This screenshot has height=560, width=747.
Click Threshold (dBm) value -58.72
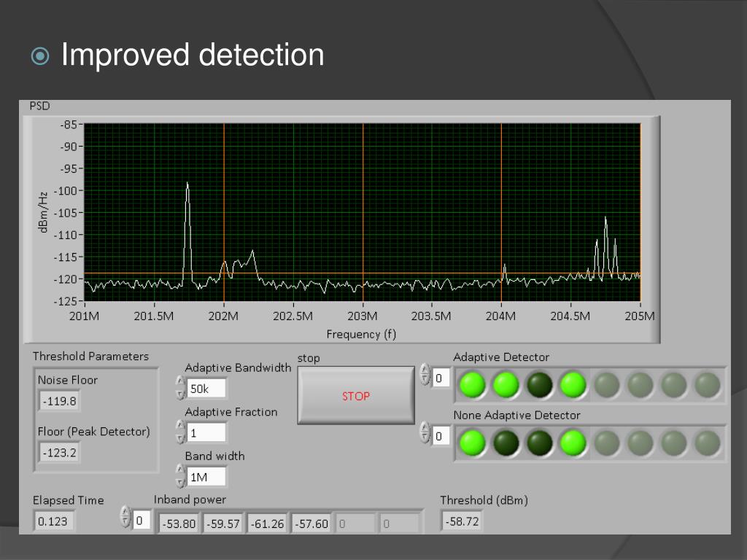click(x=462, y=521)
